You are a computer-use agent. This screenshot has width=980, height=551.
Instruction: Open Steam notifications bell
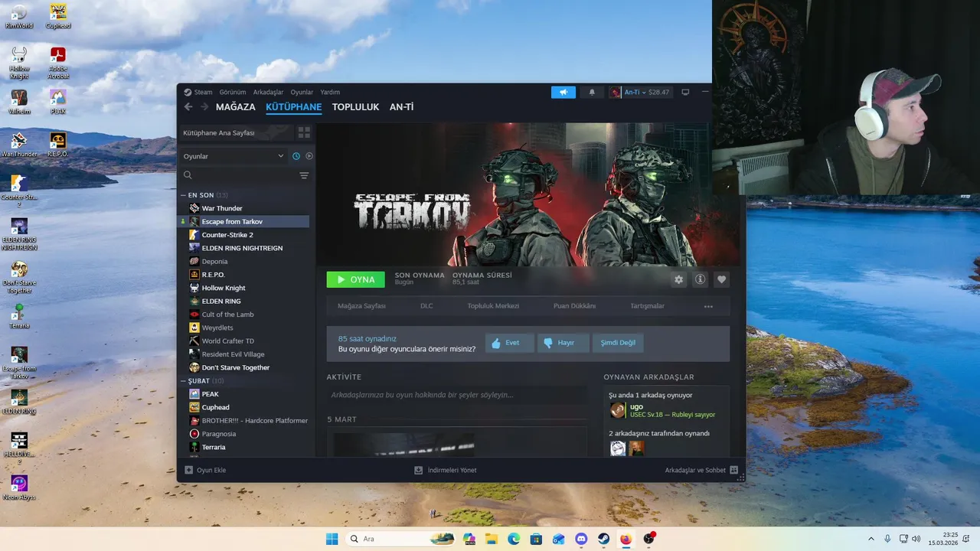[592, 93]
